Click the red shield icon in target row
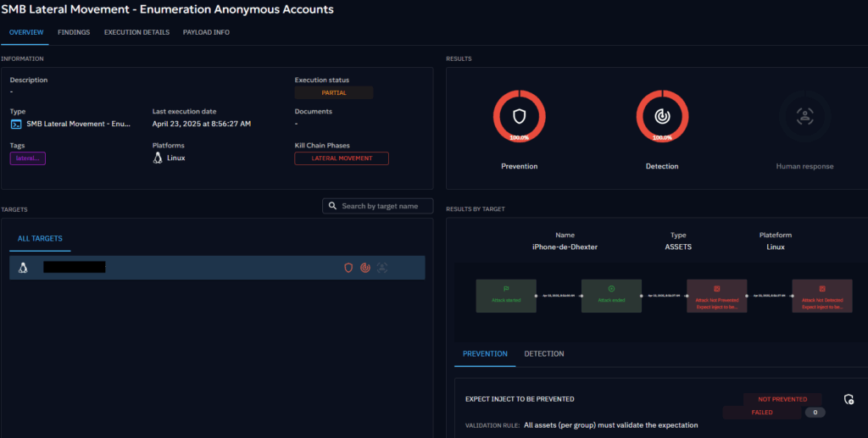 [348, 268]
